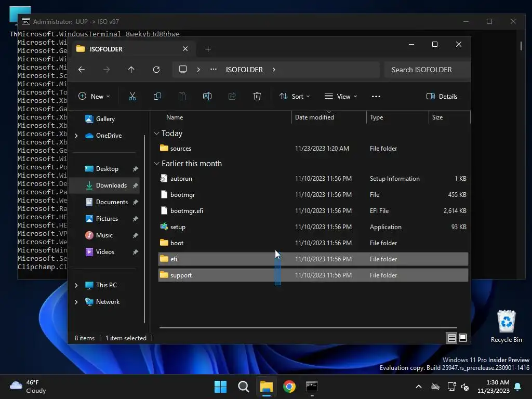This screenshot has width=532, height=399.
Task: Close the ISOFOLDER tab
Action: [x=185, y=49]
